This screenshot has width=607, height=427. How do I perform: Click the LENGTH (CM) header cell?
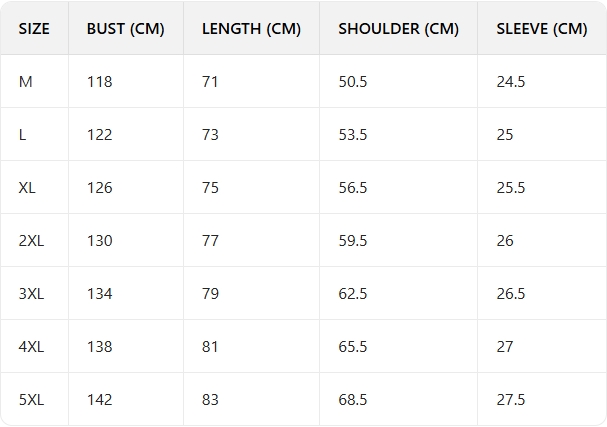[251, 29]
